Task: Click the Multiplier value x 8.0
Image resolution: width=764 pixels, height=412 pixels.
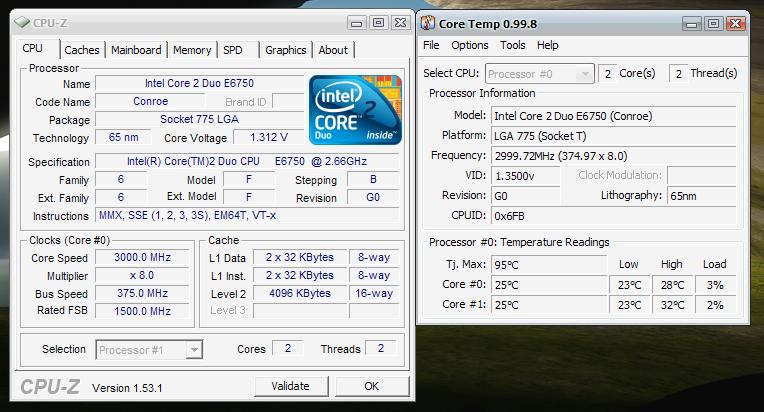Action: pos(142,275)
